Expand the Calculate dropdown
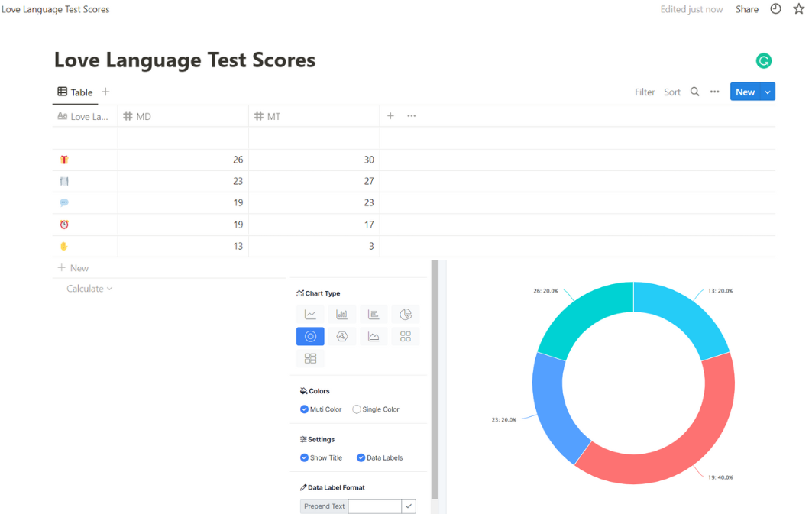The width and height of the screenshot is (812, 514). click(x=89, y=289)
